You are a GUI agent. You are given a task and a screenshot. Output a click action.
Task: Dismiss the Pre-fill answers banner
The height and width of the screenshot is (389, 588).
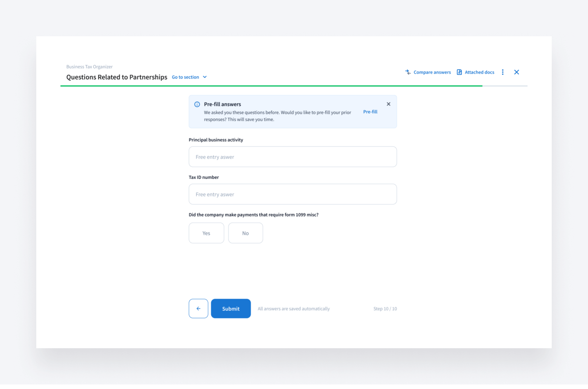388,104
